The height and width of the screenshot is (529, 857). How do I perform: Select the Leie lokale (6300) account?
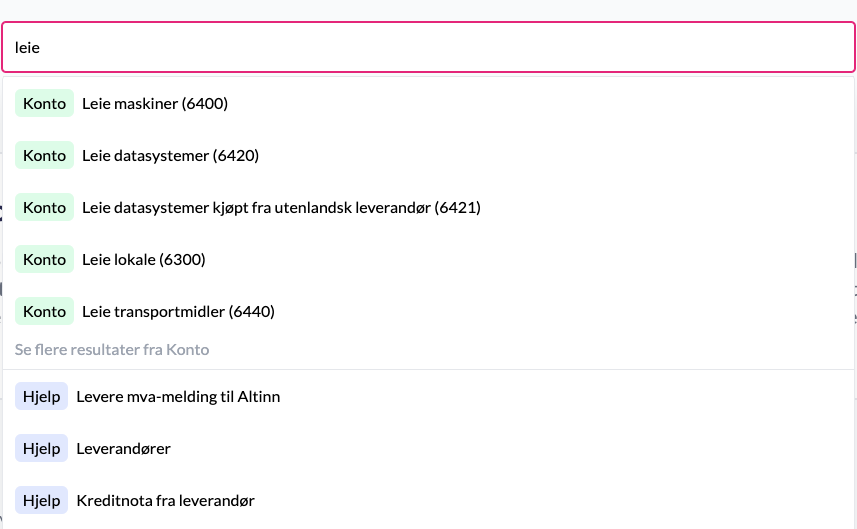click(x=143, y=260)
